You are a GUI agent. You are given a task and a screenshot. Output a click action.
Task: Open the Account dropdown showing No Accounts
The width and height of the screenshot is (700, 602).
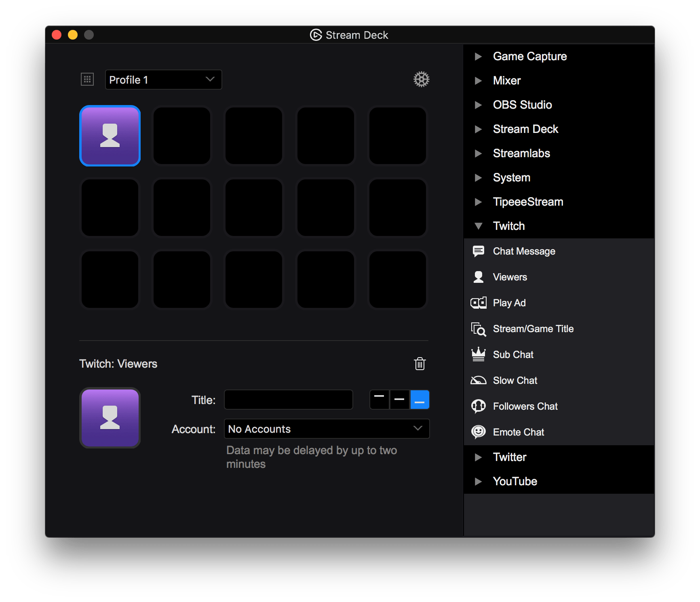coord(327,429)
